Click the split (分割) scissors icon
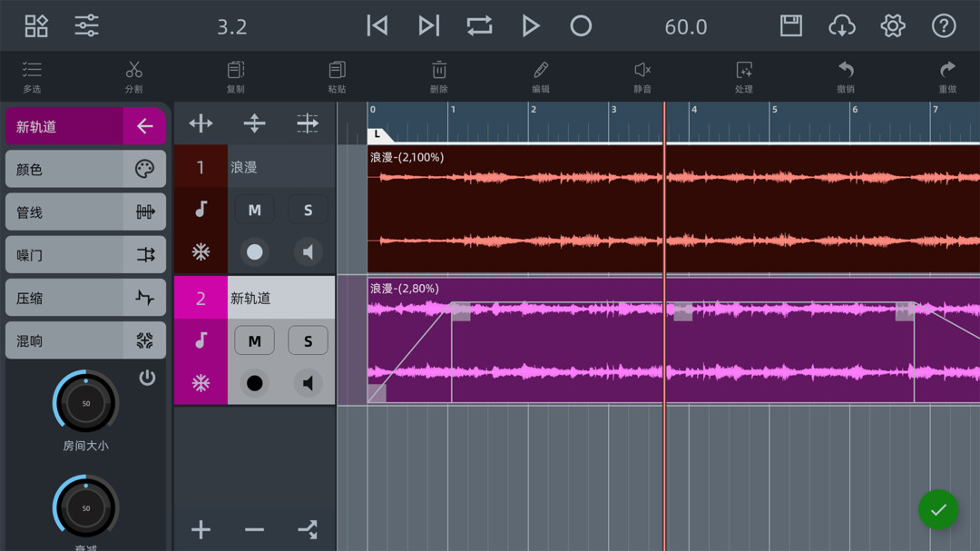 tap(133, 76)
